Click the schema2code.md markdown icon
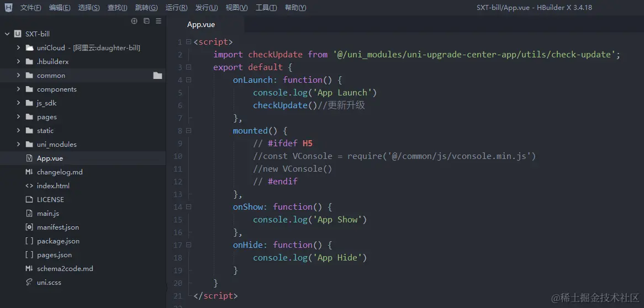644x308 pixels. pyautogui.click(x=29, y=269)
